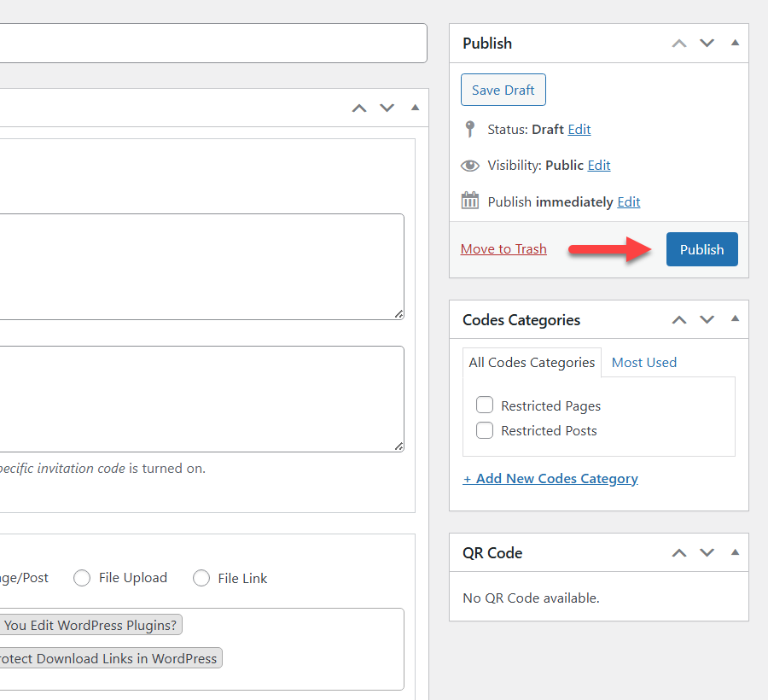The image size is (768, 700).
Task: Click the status pin icon
Action: pos(469,129)
